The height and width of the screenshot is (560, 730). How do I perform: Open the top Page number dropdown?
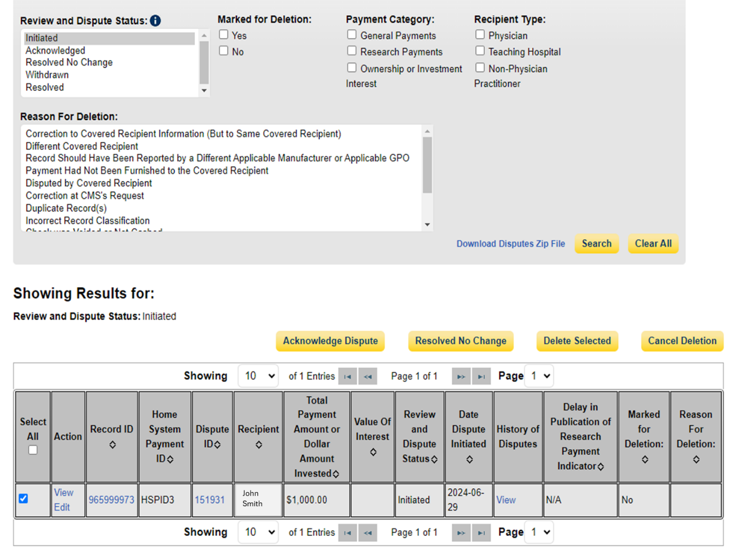click(539, 376)
